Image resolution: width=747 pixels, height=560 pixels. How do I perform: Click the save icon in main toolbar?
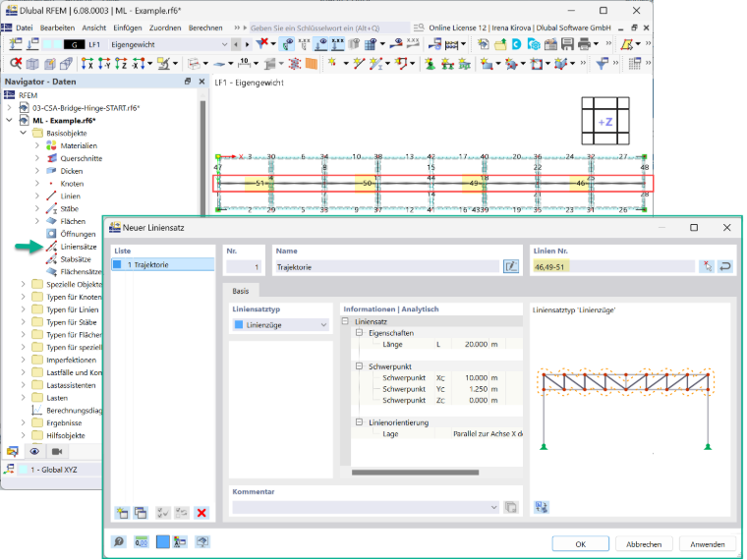[x=567, y=44]
